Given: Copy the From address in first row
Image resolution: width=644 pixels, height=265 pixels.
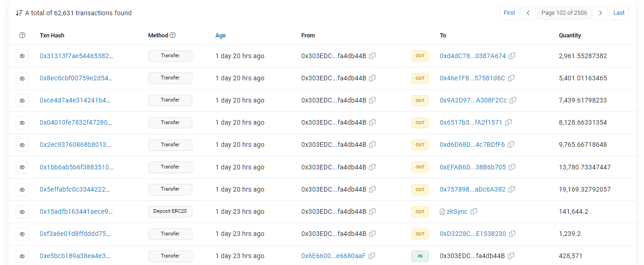Looking at the screenshot, I should coord(372,56).
